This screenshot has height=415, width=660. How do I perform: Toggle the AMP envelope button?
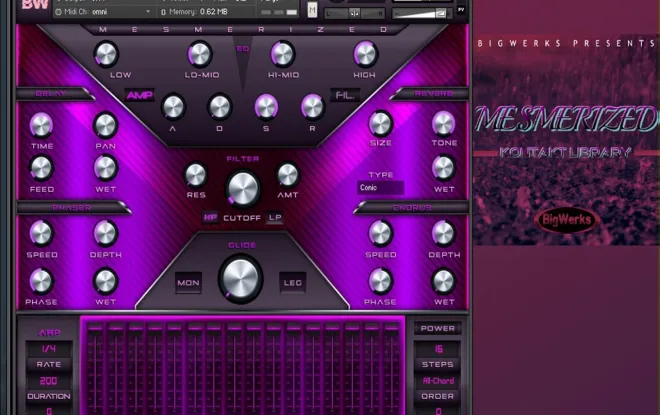pos(140,96)
